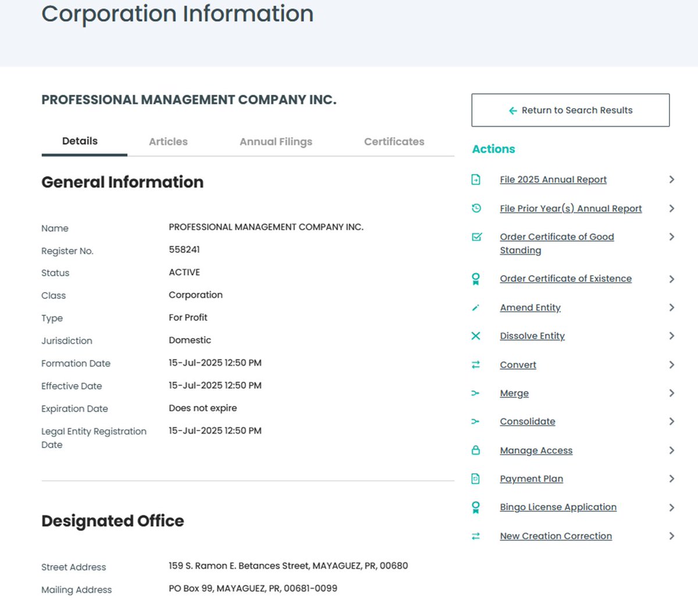Open chevron on the Manage Access row
This screenshot has width=698, height=616.
click(x=672, y=450)
